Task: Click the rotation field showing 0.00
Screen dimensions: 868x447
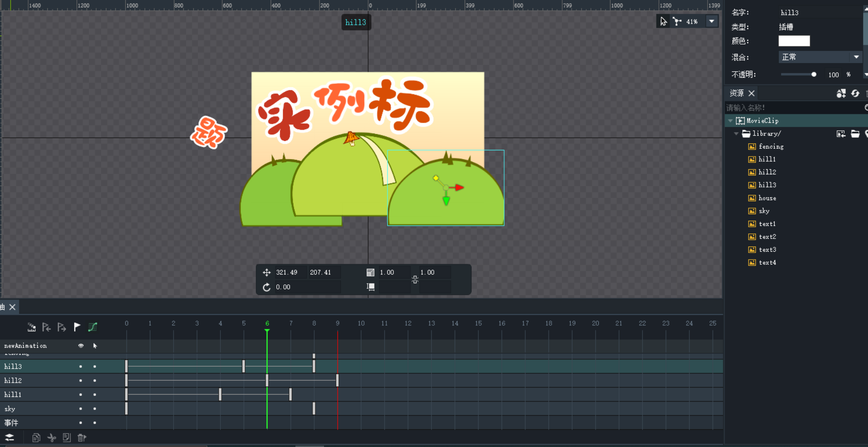Action: click(307, 287)
